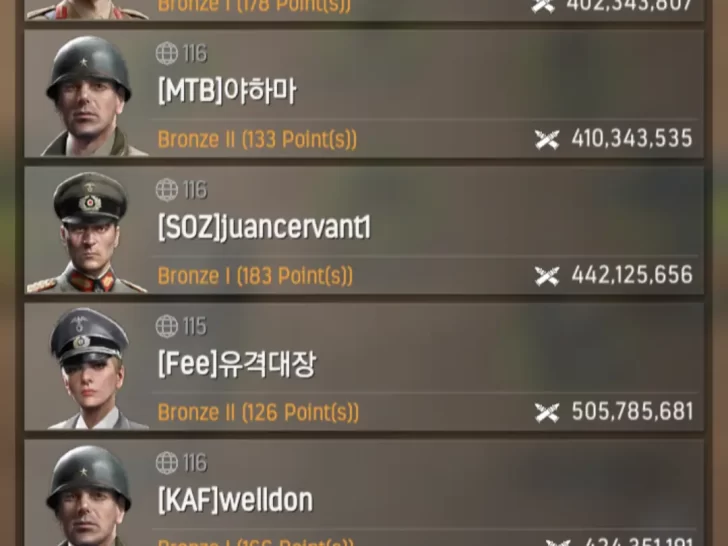Tap the globe icon beside [MTB]야하마's 116
This screenshot has height=546, width=728.
pos(167,53)
